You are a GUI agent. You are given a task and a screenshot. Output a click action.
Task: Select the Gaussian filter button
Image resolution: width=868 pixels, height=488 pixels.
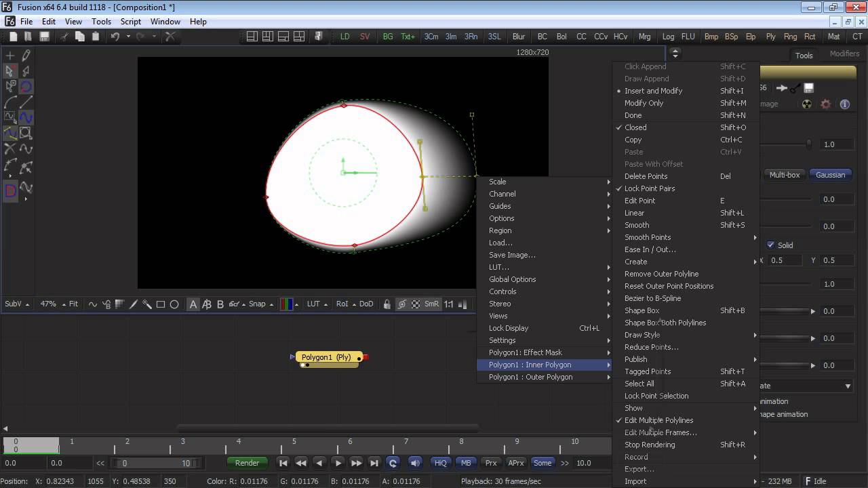830,175
